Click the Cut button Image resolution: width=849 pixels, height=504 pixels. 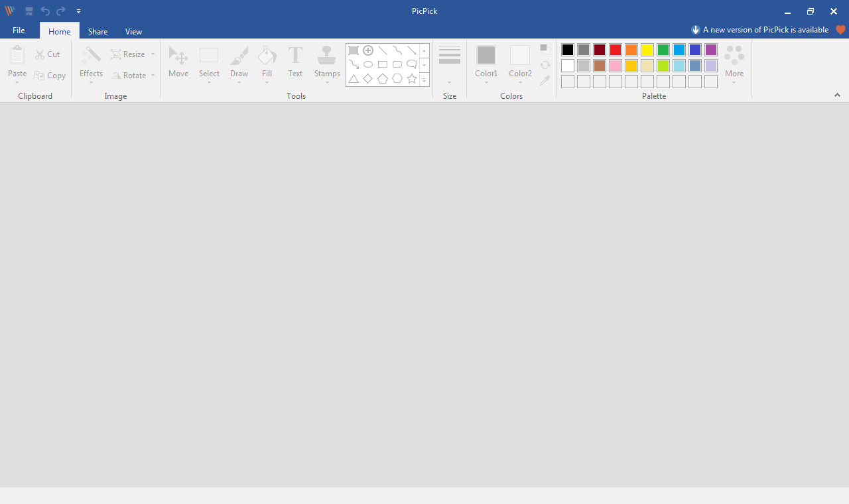coord(47,54)
